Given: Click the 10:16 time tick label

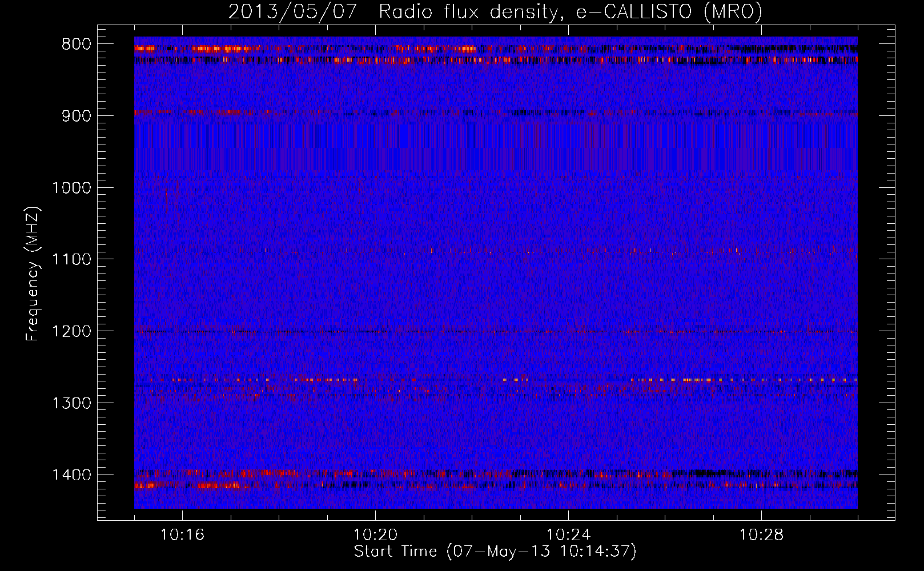Looking at the screenshot, I should pyautogui.click(x=182, y=535).
